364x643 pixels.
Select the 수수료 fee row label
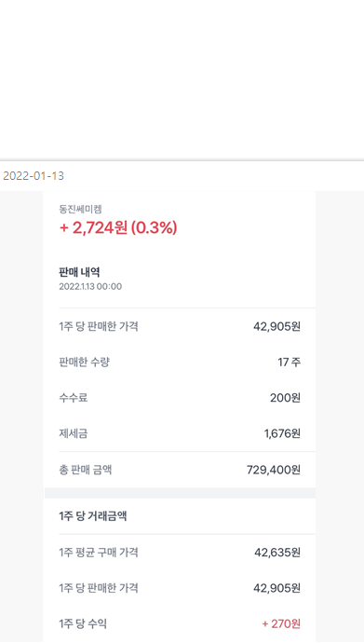[74, 398]
